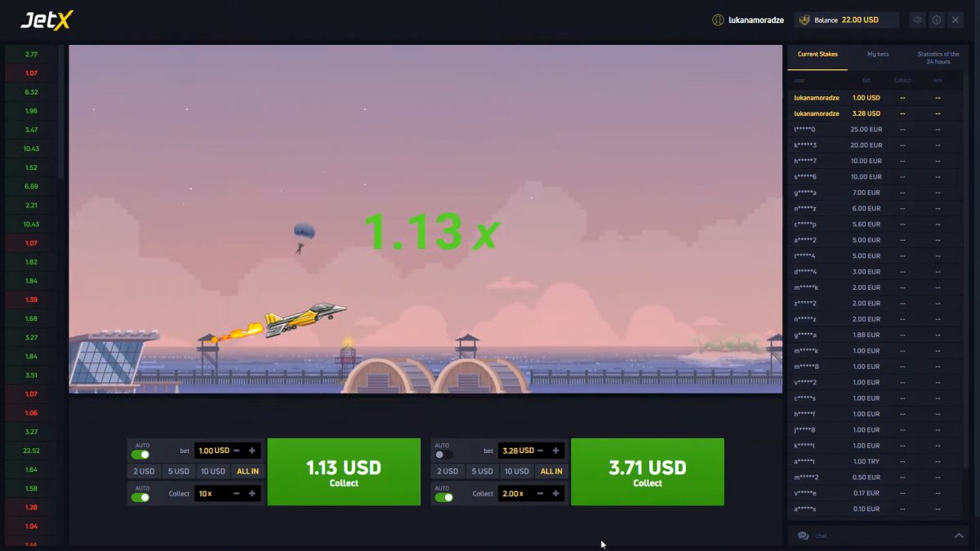Select ALL IN on the left bet panel
The height and width of the screenshot is (551, 980).
pyautogui.click(x=247, y=471)
